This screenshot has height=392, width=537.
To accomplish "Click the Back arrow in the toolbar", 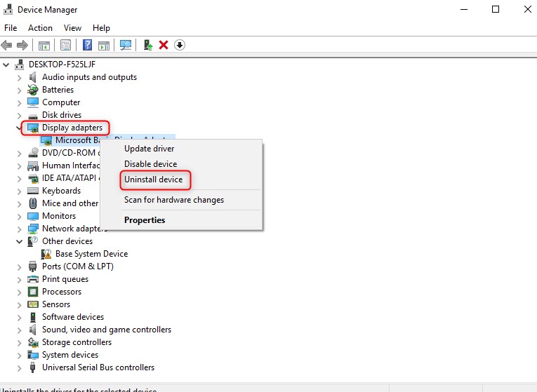I will click(7, 45).
